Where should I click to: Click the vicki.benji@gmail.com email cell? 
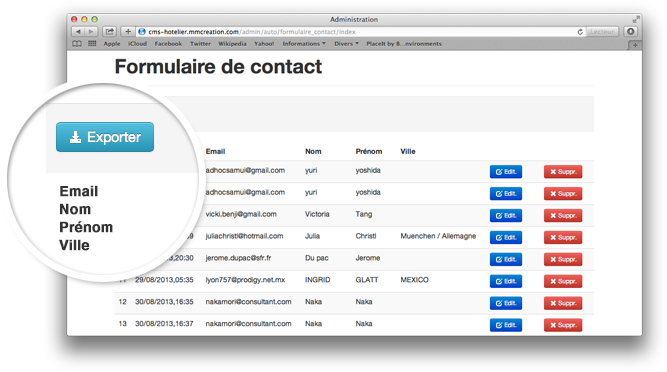pyautogui.click(x=241, y=214)
